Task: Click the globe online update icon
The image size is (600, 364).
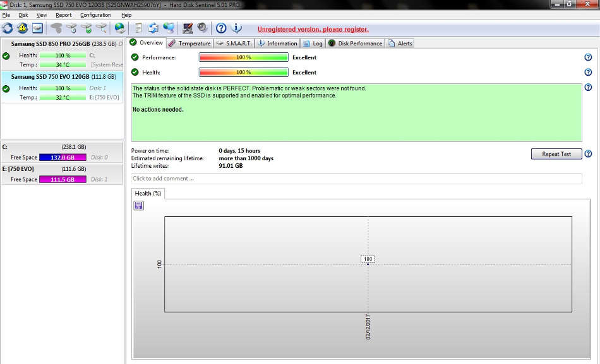Action: pyautogui.click(x=119, y=28)
